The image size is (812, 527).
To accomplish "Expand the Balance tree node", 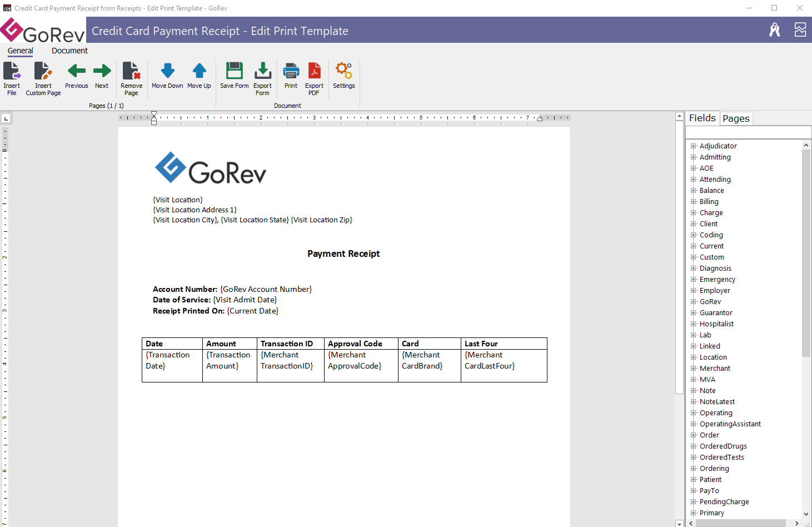I will (x=694, y=191).
